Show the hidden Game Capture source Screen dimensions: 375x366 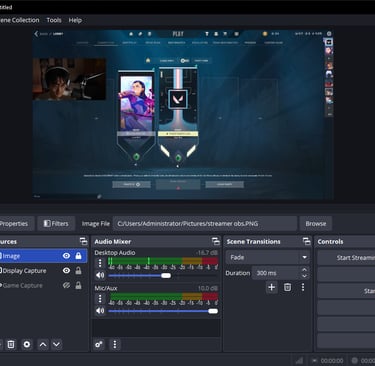coord(66,285)
